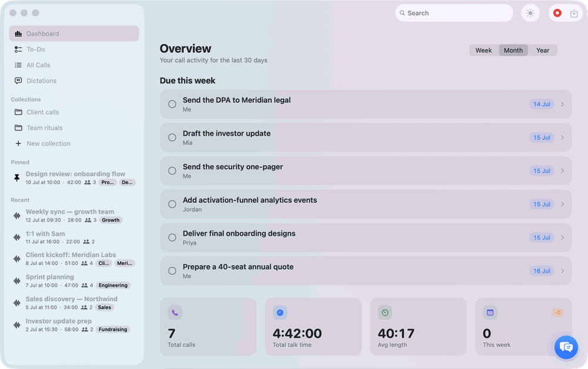Select the Month range tab
588x369 pixels.
pyautogui.click(x=513, y=50)
